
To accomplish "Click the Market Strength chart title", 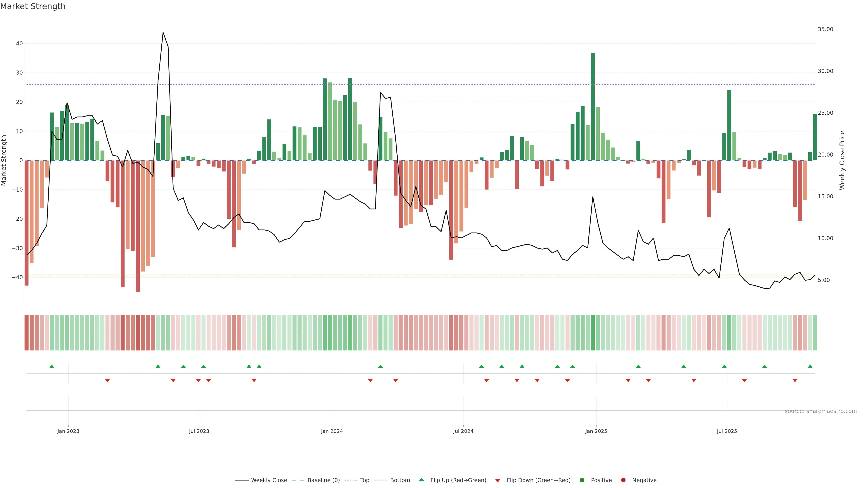I will click(33, 6).
